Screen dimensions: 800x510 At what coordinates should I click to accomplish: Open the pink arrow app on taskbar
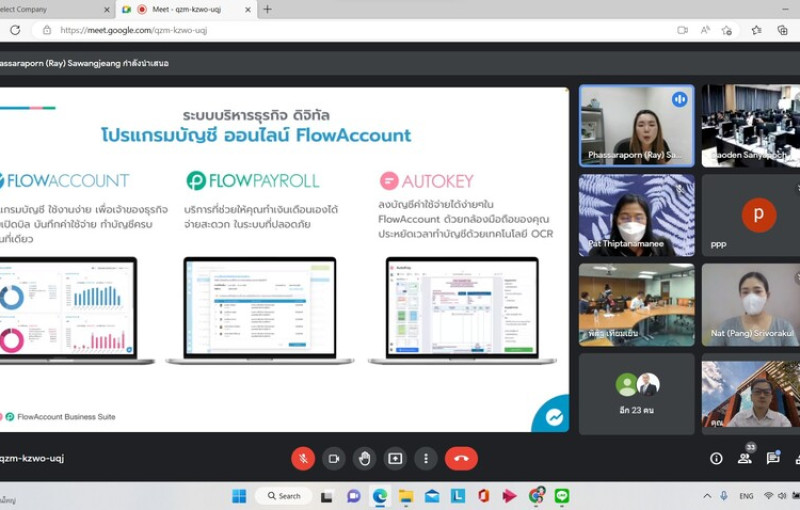509,496
